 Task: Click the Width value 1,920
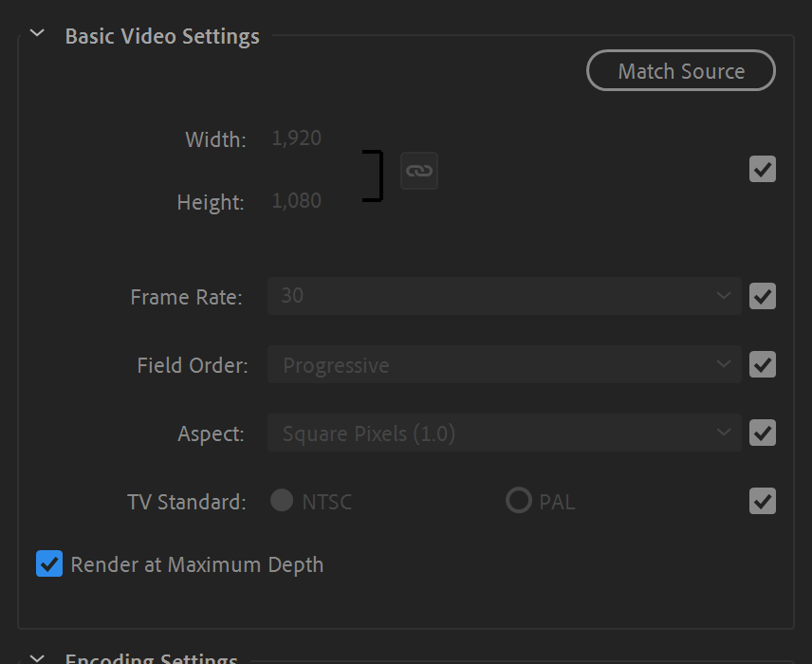(x=296, y=138)
